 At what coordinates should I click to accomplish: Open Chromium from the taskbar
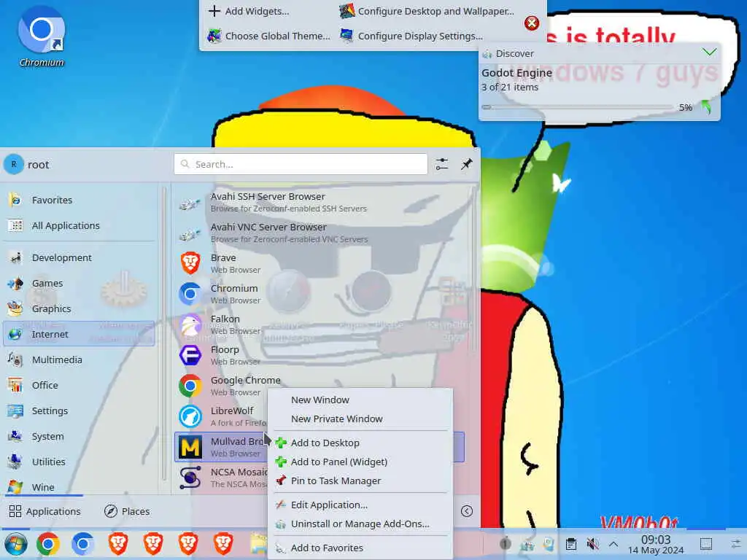(x=83, y=544)
